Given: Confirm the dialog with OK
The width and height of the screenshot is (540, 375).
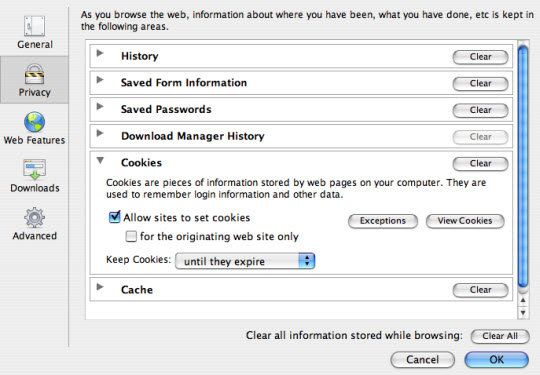Looking at the screenshot, I should point(496,360).
